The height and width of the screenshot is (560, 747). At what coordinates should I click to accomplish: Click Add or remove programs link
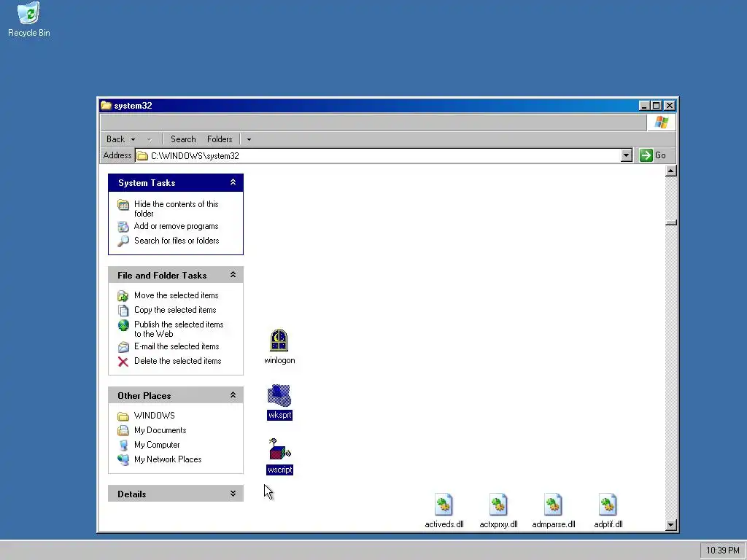point(177,226)
